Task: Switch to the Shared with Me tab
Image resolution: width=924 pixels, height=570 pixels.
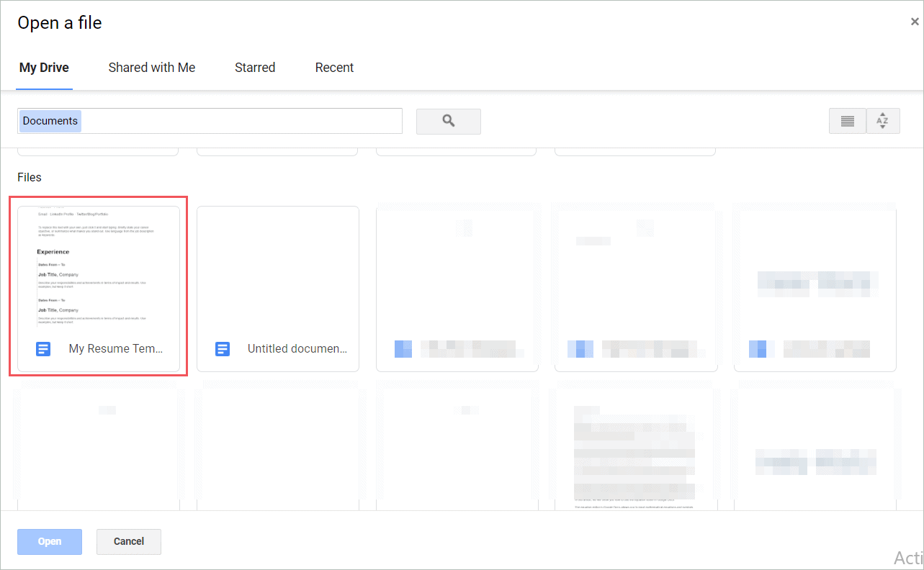Action: click(151, 67)
